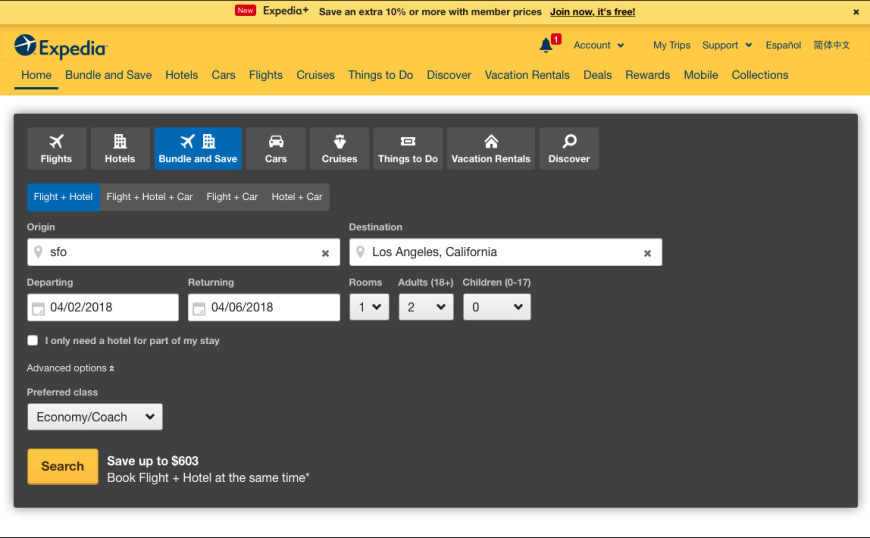Open Bundle and Save in top navigation
The height and width of the screenshot is (538, 870).
(x=108, y=75)
